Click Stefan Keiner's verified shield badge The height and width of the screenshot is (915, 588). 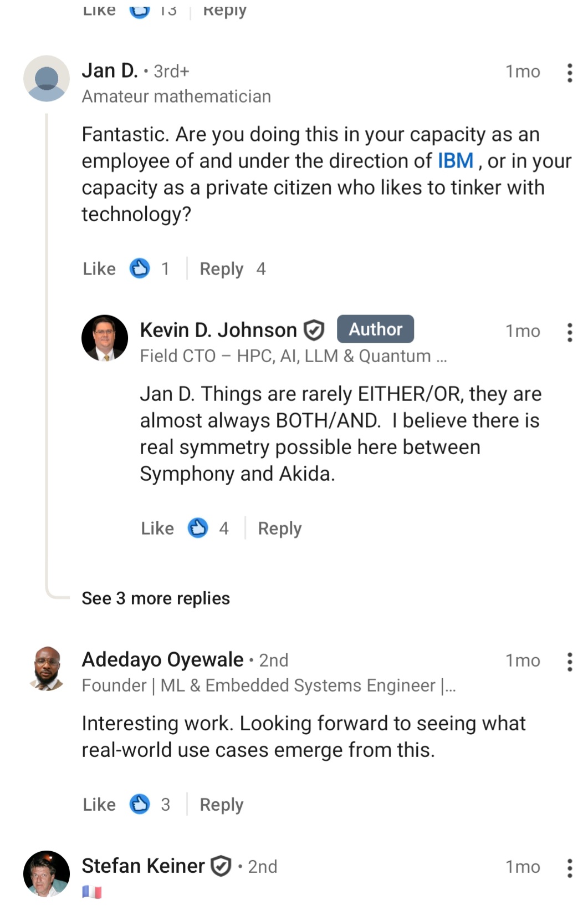(x=221, y=866)
